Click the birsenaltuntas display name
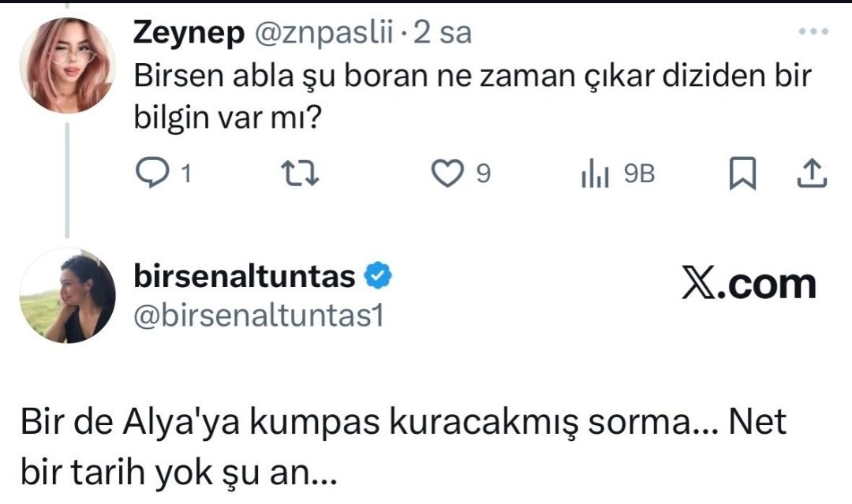This screenshot has width=852, height=504. 245,277
